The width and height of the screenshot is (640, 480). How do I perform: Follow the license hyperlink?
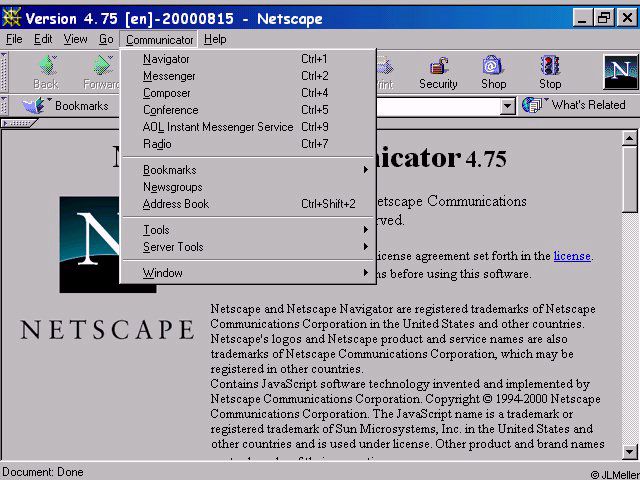tap(572, 256)
